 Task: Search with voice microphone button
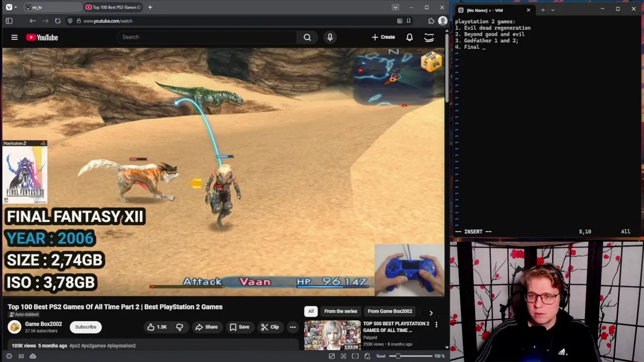[x=330, y=37]
